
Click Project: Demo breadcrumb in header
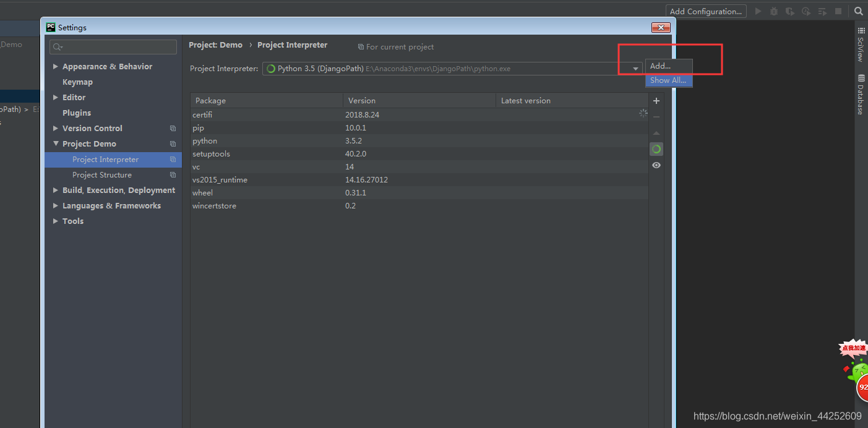click(215, 45)
